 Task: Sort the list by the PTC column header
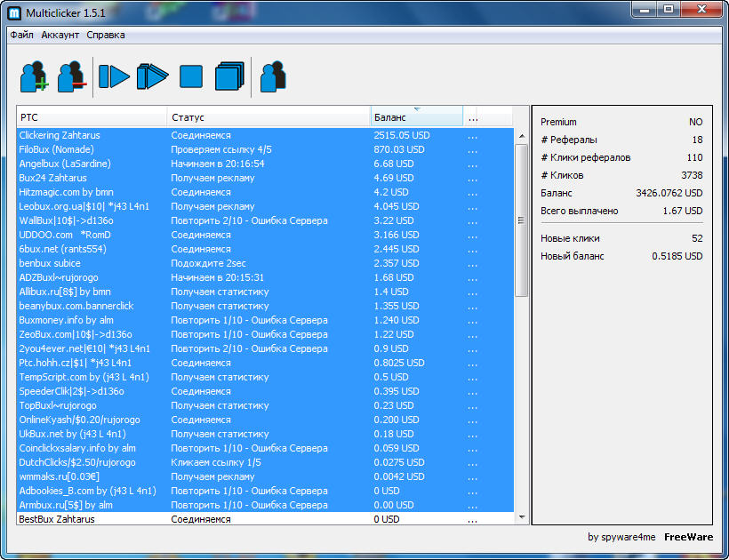pos(92,117)
